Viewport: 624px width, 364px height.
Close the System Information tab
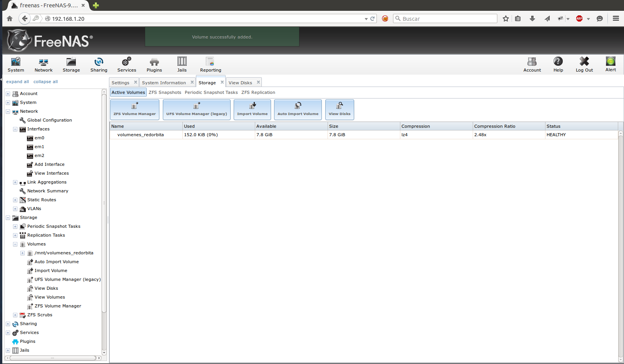tap(192, 82)
